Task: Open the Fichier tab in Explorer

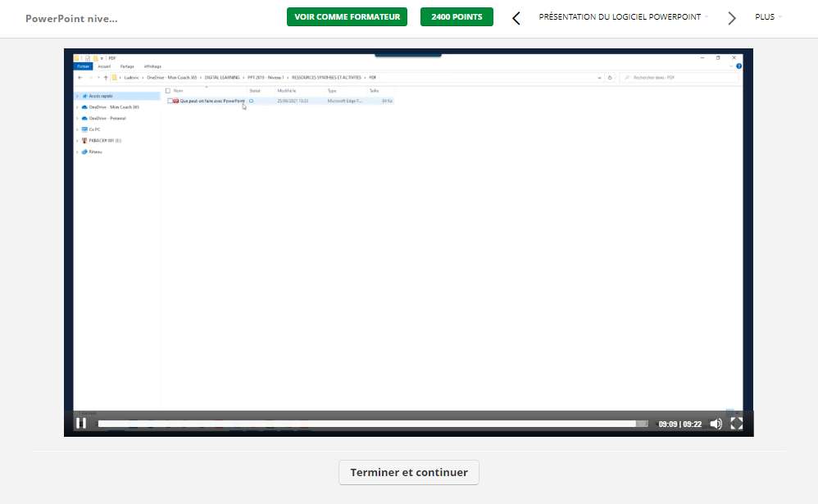Action: (x=84, y=66)
